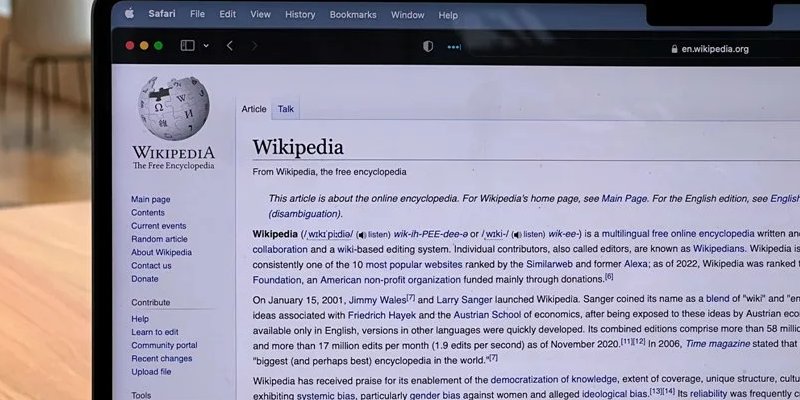800x400 pixels.
Task: Open the Friedrich Hayek link
Action: point(382,315)
